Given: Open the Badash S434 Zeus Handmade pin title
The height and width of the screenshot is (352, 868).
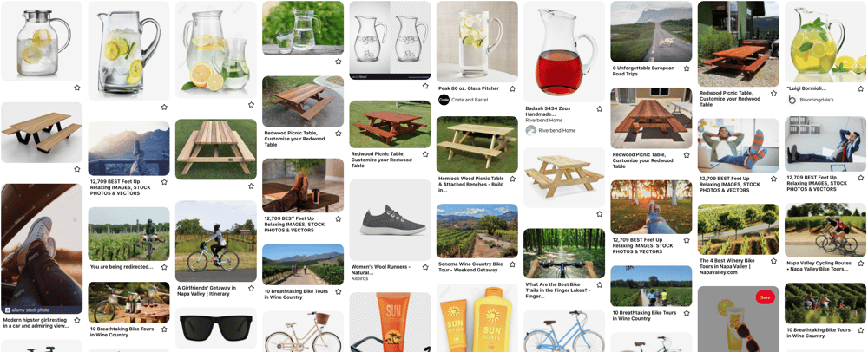Looking at the screenshot, I should pyautogui.click(x=546, y=114).
